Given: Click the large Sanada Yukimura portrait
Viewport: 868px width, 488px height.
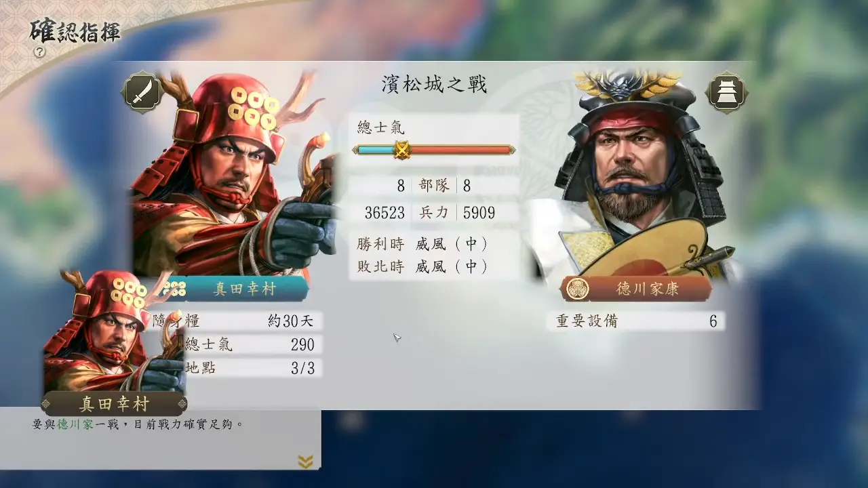Looking at the screenshot, I should [x=235, y=175].
